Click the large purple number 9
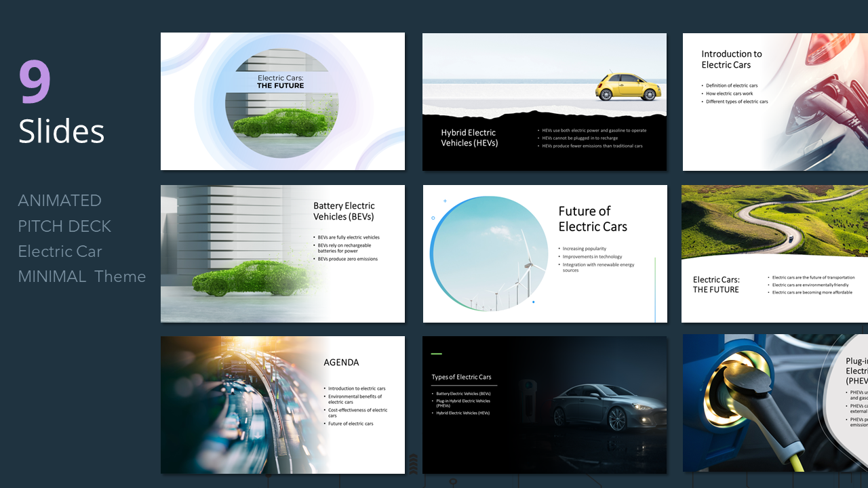 tap(35, 82)
